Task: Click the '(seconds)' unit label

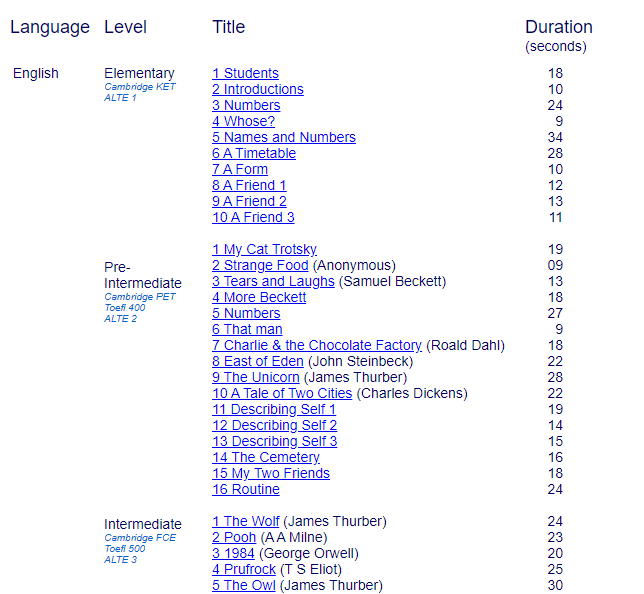Action: pos(556,46)
